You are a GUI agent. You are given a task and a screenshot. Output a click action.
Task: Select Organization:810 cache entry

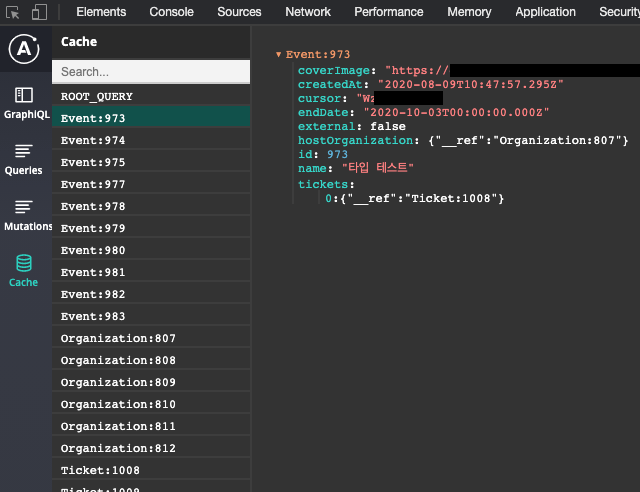pos(151,405)
